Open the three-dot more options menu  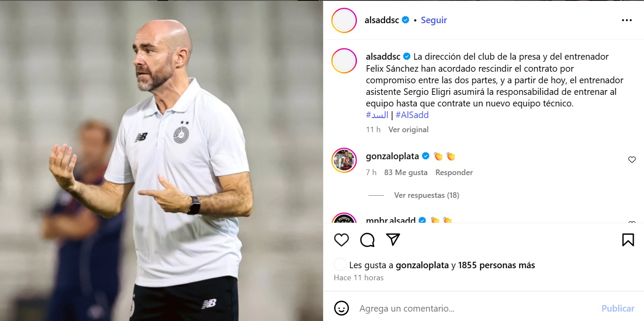click(627, 20)
